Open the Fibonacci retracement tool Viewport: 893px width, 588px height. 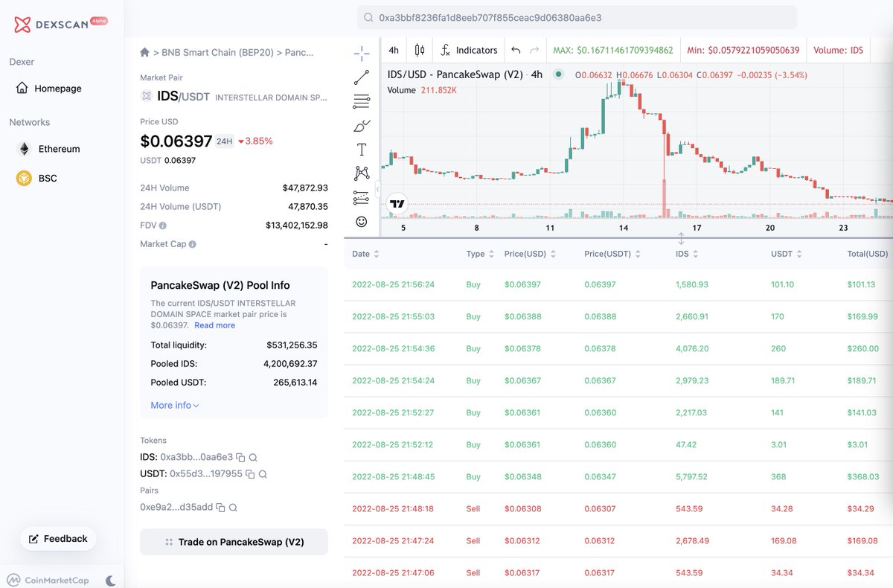(x=362, y=101)
